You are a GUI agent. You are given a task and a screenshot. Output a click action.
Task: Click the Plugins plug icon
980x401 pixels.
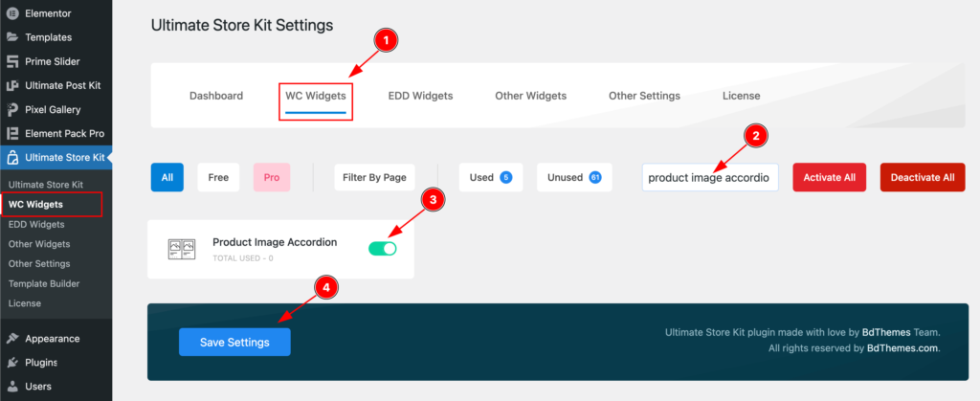12,362
